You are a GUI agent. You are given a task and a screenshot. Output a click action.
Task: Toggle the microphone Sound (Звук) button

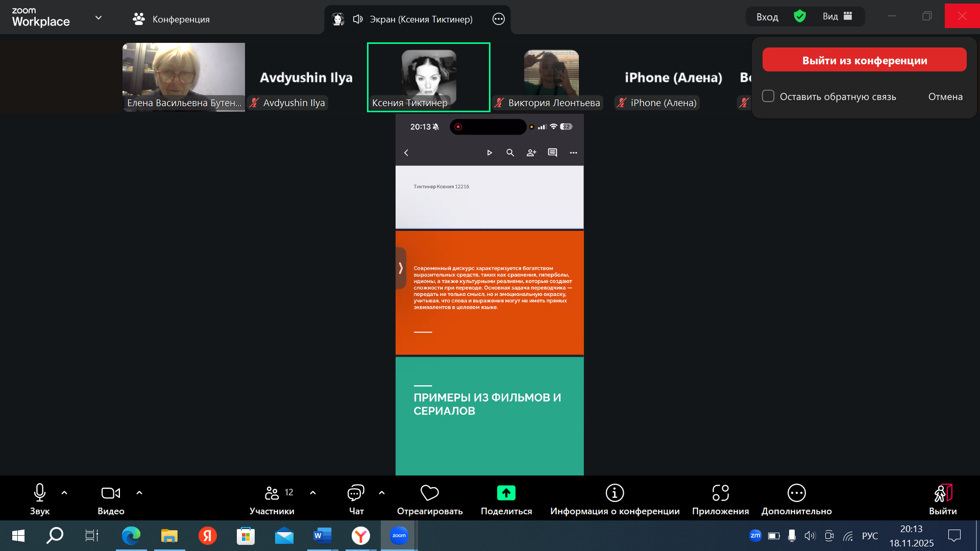(40, 493)
